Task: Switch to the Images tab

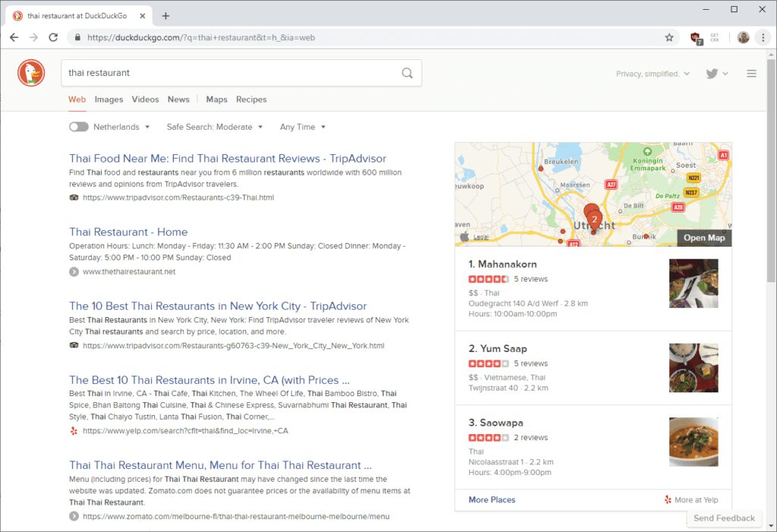Action: tap(109, 99)
